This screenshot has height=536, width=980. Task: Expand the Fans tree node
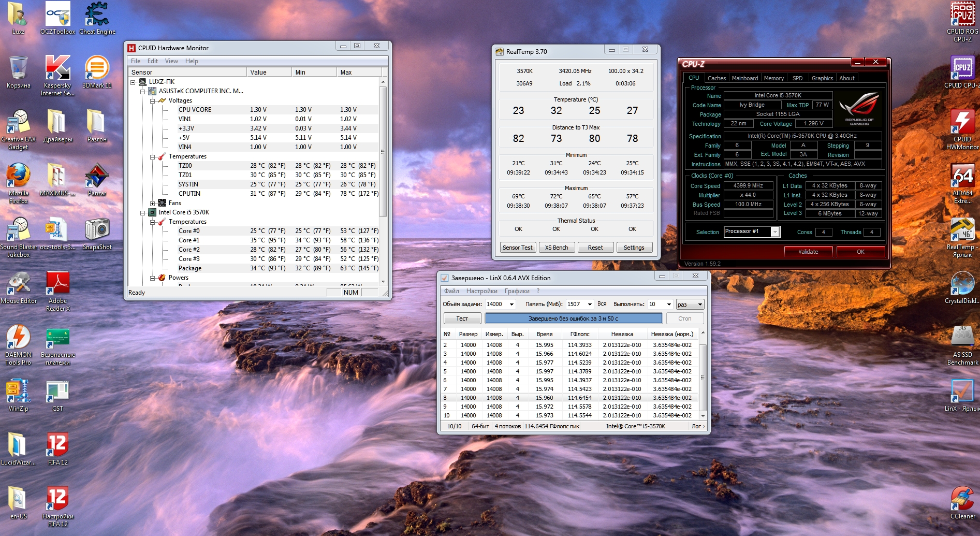(153, 204)
